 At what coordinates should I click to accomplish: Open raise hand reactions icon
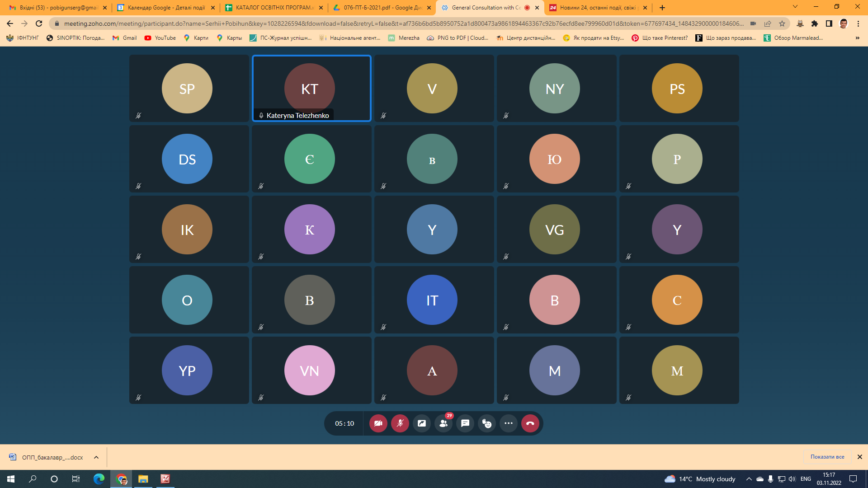pos(487,423)
